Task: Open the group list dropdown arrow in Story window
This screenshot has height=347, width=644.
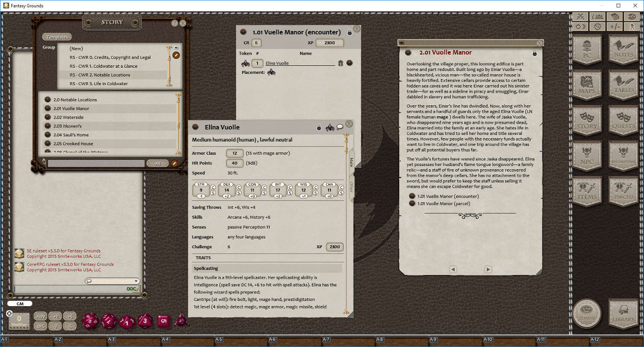Action: tap(176, 47)
